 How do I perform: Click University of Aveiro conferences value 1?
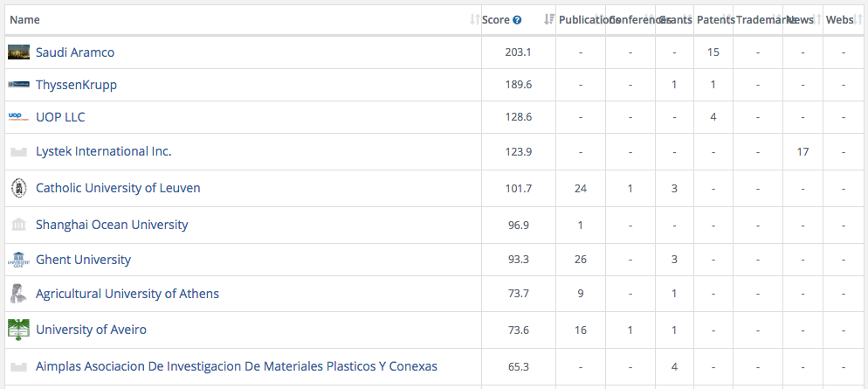coord(630,330)
